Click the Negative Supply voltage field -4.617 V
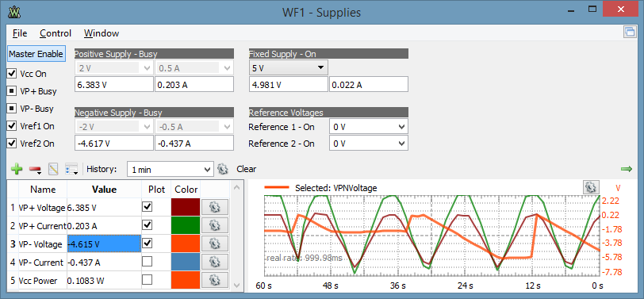 [x=113, y=144]
